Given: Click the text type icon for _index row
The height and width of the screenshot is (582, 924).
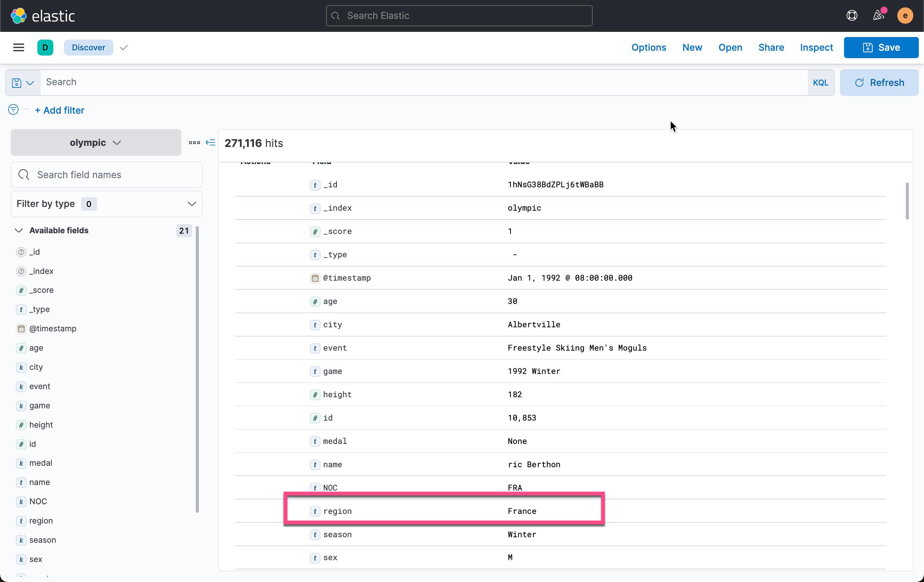Looking at the screenshot, I should 315,208.
